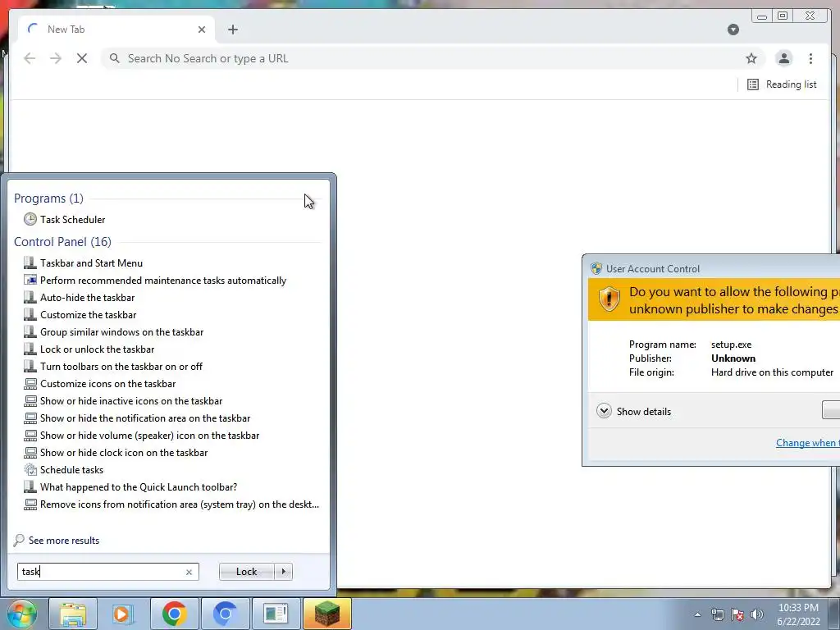Screen dimensions: 840x630
Task: Expand shutdown options arrow next to Lock
Action: 283,572
